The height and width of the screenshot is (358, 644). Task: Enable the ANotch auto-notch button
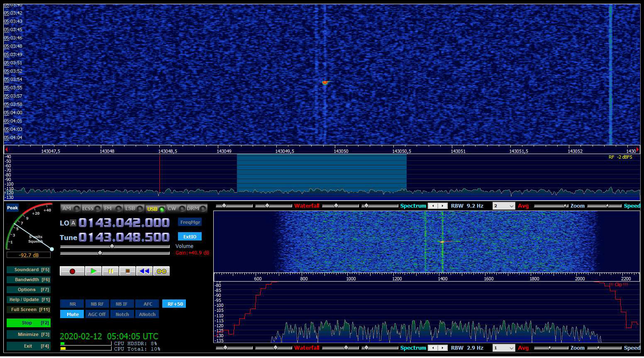147,314
